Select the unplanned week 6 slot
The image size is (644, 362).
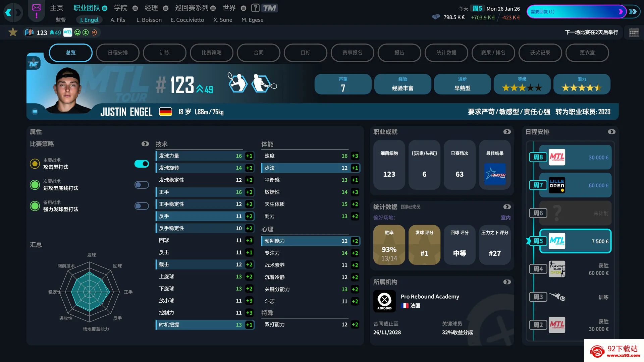point(575,213)
